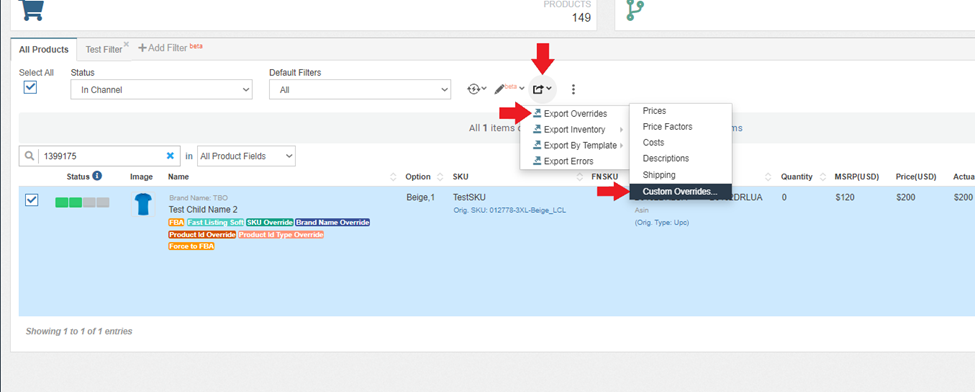The width and height of the screenshot is (975, 392).
Task: Switch to the Test Filter tab
Action: pyautogui.click(x=104, y=50)
